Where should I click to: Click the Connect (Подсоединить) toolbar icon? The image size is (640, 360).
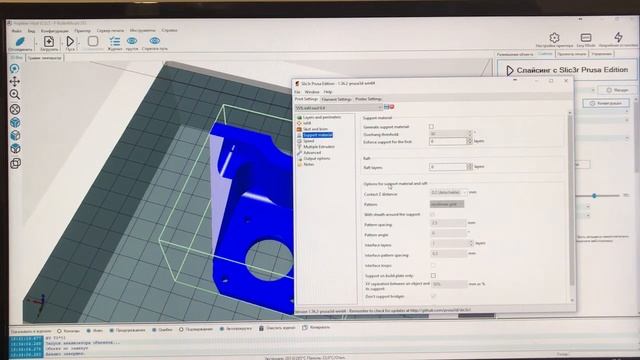pyautogui.click(x=20, y=42)
